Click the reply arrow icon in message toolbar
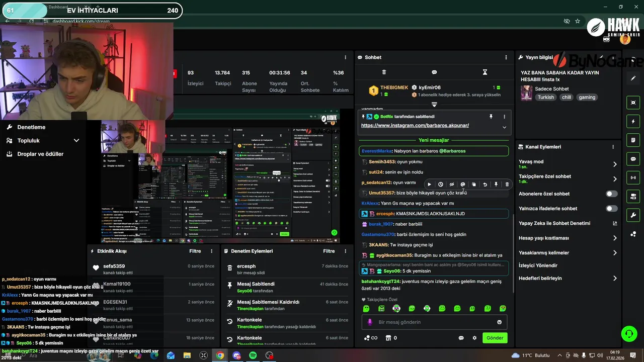Image resolution: width=644 pixels, height=362 pixels. (485, 185)
